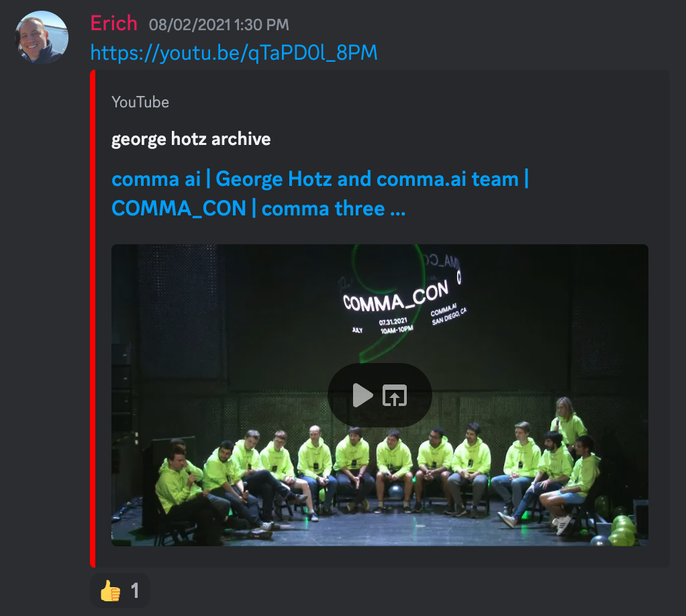Click the thumbs-up reaction emoji
686x616 pixels.
(x=110, y=591)
